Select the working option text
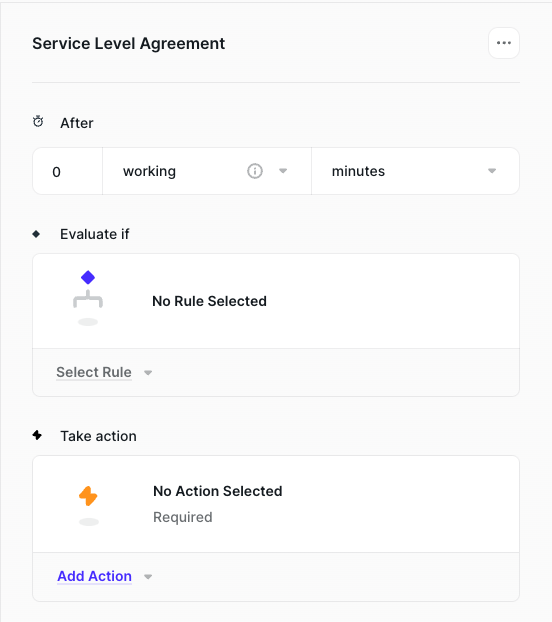The image size is (552, 622). pos(149,171)
